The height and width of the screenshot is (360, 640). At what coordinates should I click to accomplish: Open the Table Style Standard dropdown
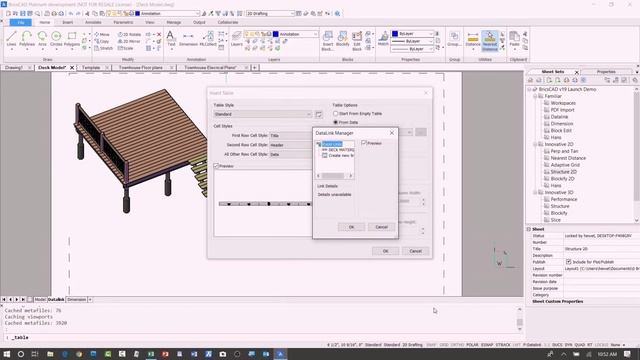[x=263, y=114]
